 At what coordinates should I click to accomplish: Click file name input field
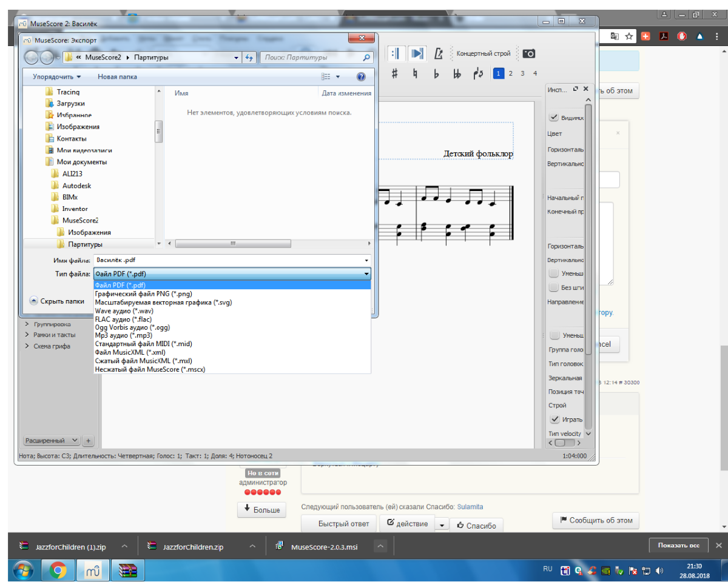pyautogui.click(x=228, y=260)
